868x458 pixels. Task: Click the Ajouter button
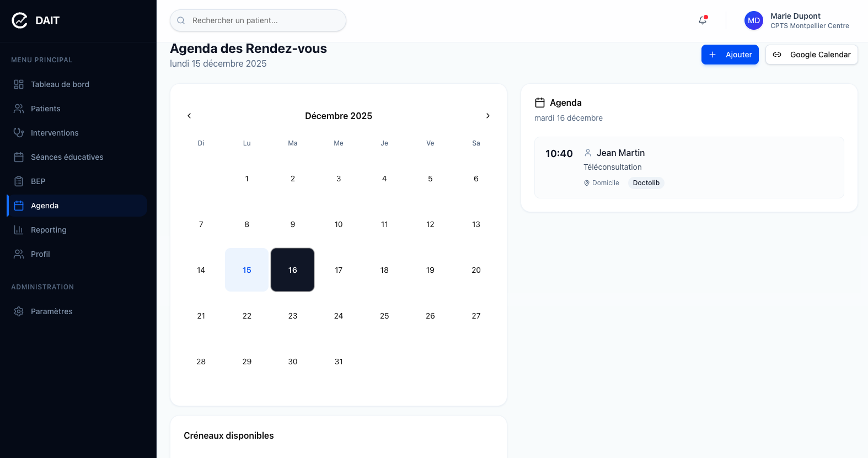[x=730, y=55]
